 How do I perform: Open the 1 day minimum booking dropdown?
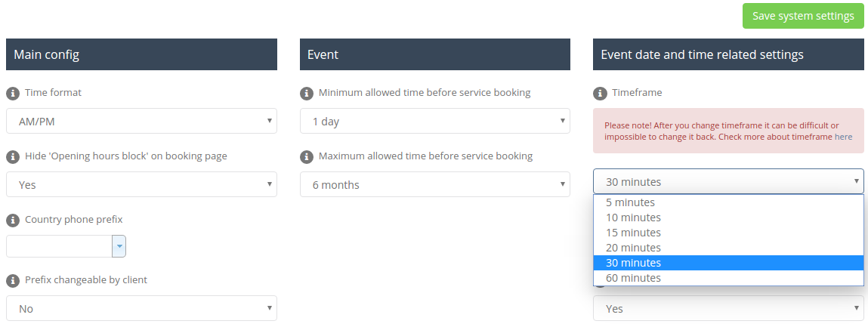[x=434, y=121]
